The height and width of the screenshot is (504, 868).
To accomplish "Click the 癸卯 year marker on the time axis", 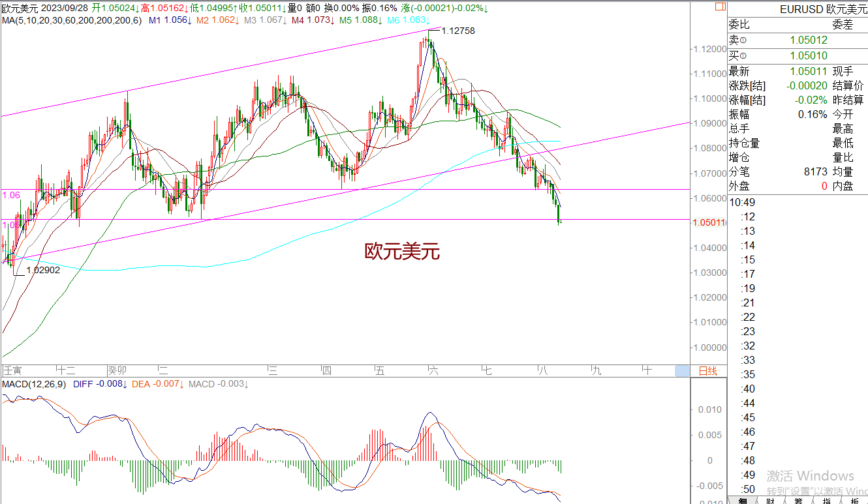I will 117,371.
